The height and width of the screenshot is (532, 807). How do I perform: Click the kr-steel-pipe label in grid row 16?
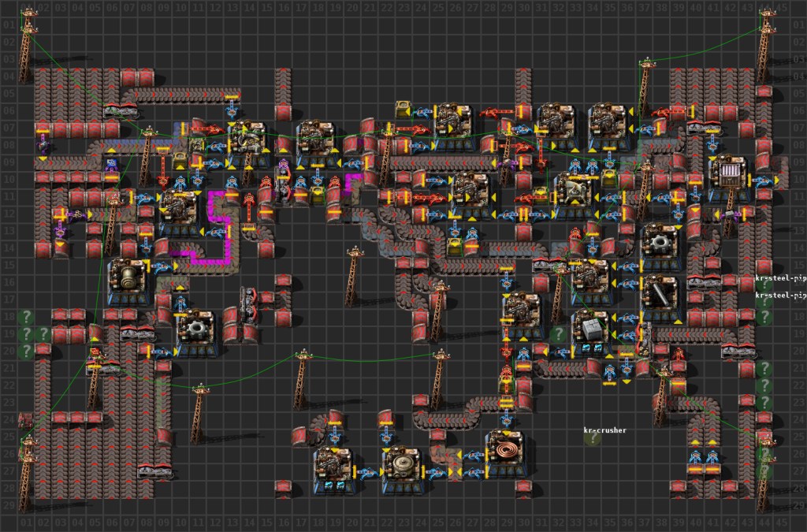tap(780, 278)
